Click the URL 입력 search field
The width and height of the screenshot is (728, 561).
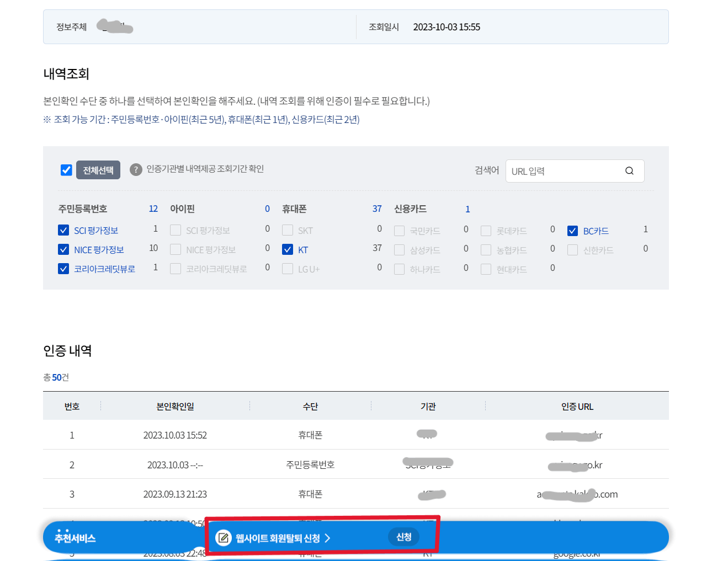pyautogui.click(x=557, y=170)
